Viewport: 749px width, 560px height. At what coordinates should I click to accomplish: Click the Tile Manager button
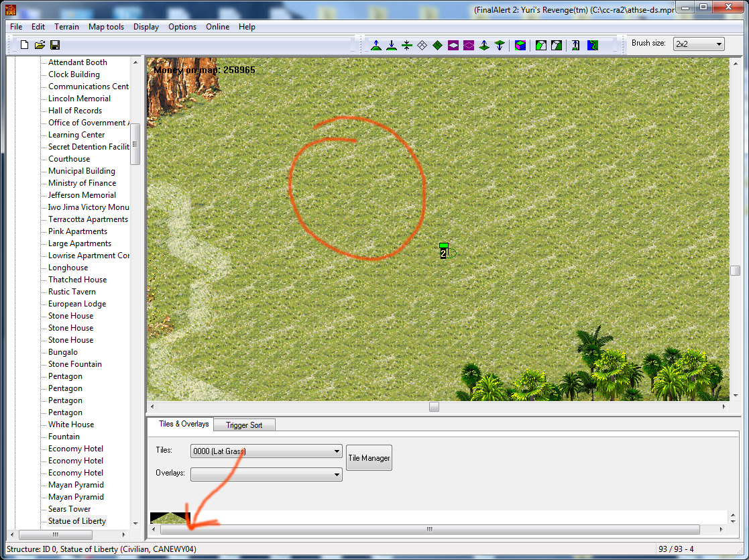coord(369,458)
